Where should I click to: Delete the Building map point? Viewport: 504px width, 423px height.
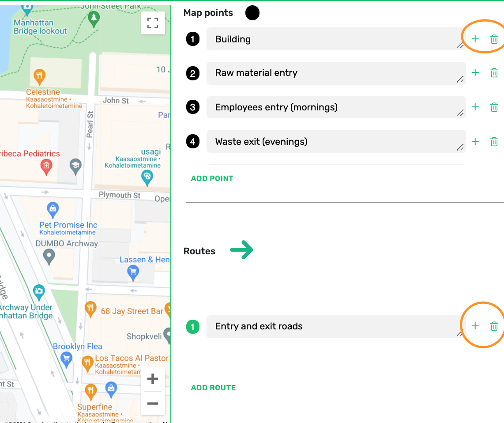pyautogui.click(x=494, y=39)
